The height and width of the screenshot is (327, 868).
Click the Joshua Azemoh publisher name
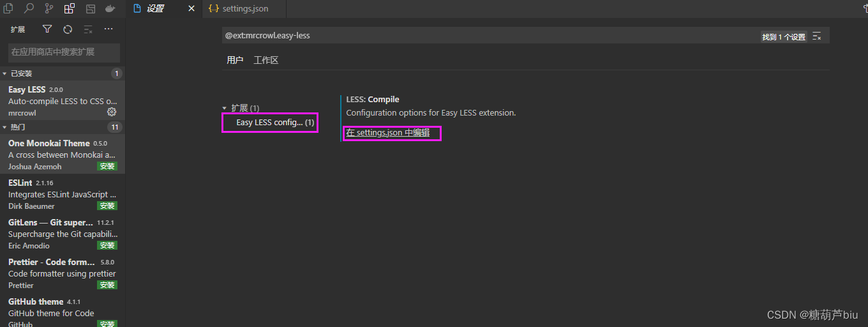(35, 167)
